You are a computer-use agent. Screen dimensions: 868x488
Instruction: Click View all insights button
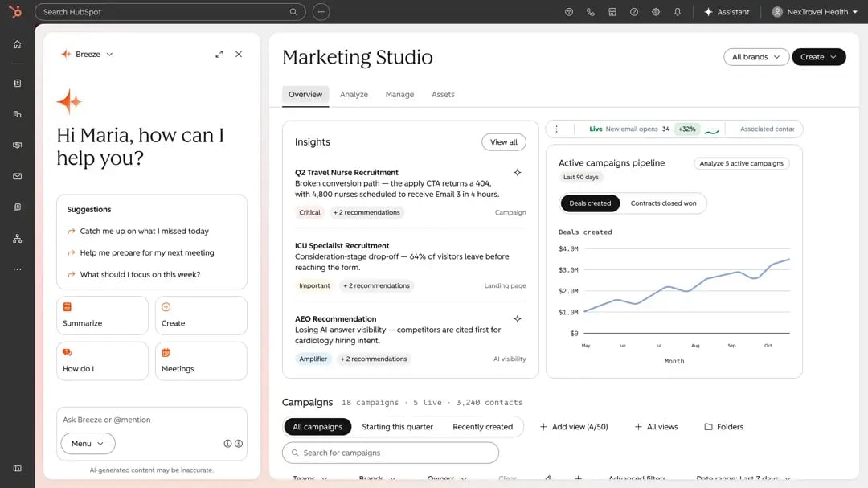coord(504,142)
